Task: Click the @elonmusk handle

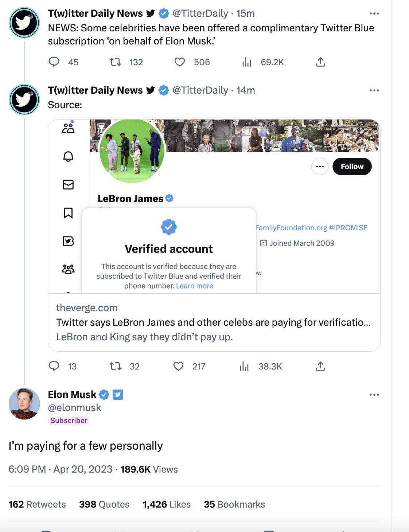Action: point(74,408)
